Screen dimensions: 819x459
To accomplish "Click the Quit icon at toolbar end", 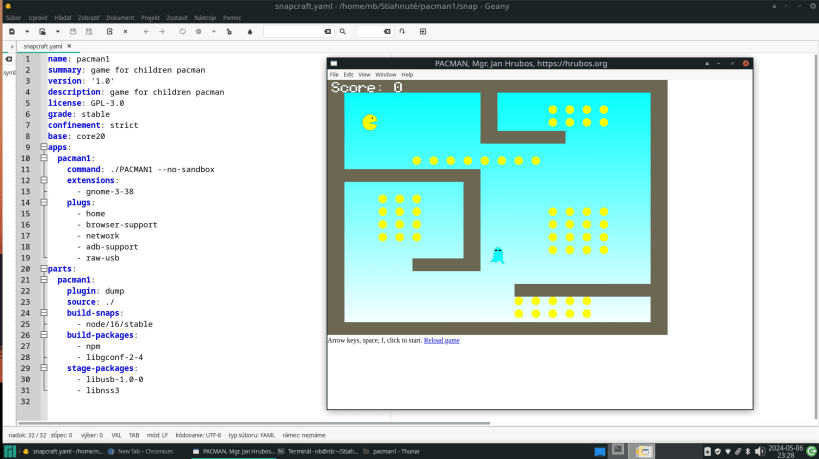I will pos(423,31).
